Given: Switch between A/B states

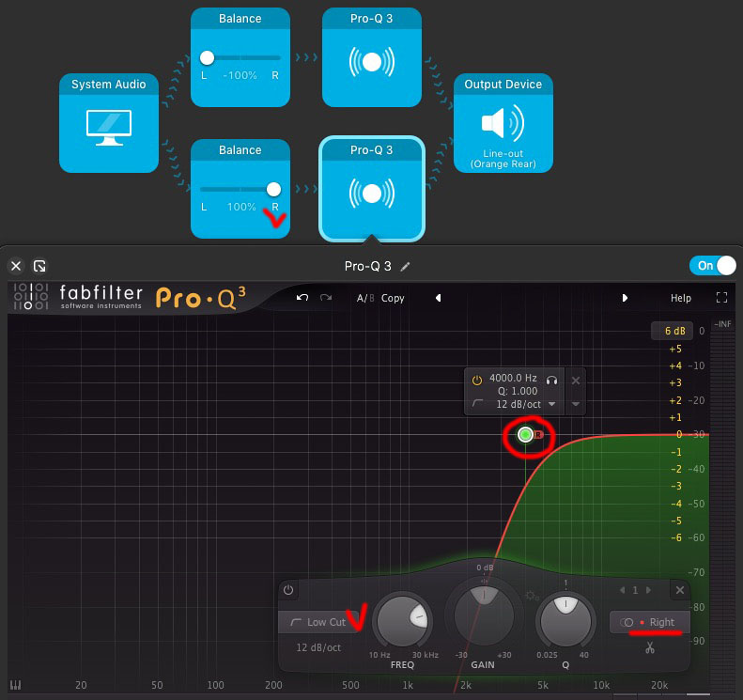Looking at the screenshot, I should click(365, 298).
